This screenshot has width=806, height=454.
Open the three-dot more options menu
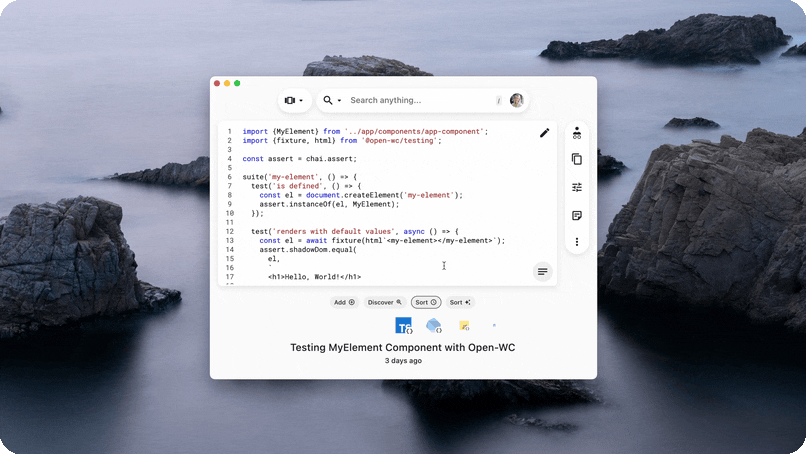577,242
